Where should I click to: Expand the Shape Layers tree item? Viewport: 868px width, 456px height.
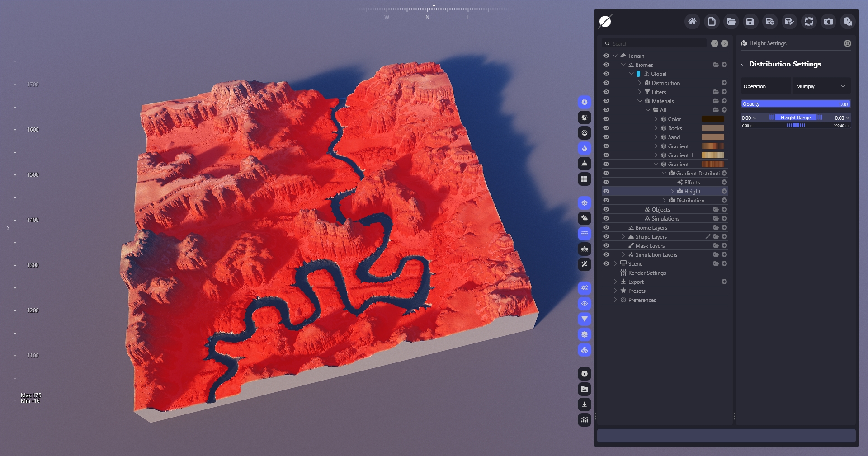(x=623, y=236)
